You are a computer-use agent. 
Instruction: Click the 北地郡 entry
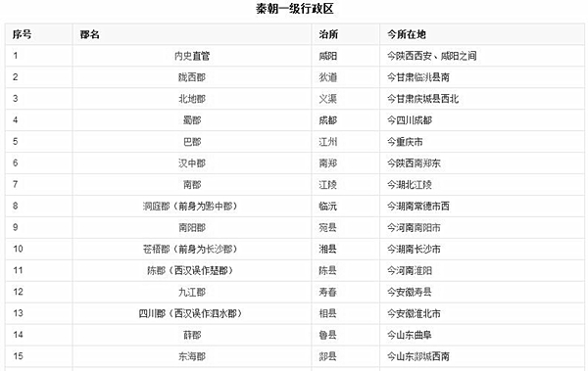(x=192, y=99)
